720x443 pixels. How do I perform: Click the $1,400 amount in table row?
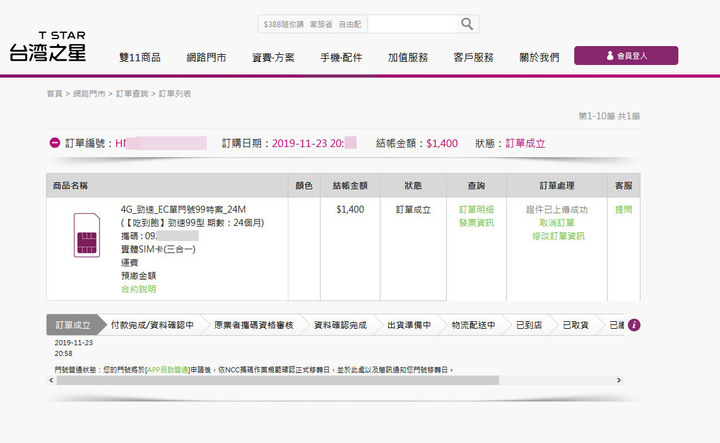coord(350,209)
